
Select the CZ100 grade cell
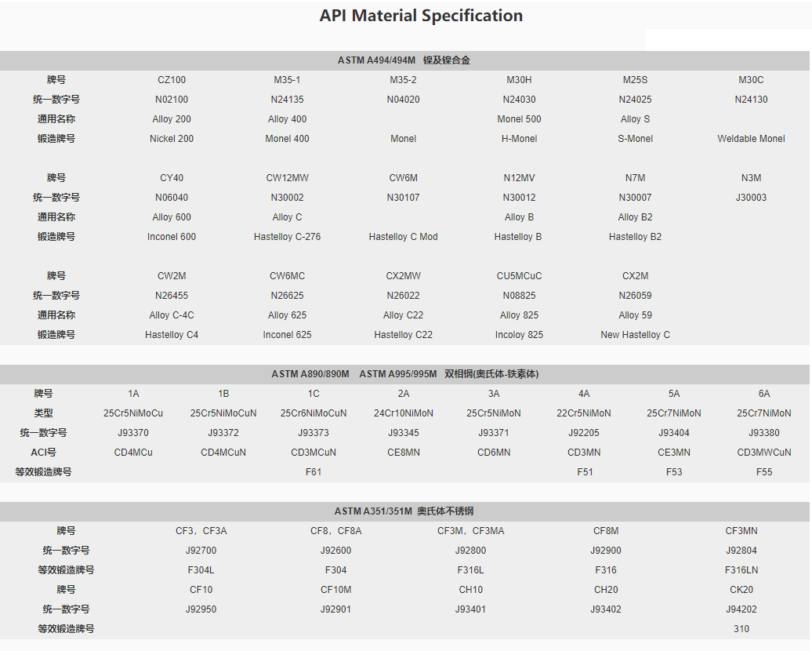[172, 80]
